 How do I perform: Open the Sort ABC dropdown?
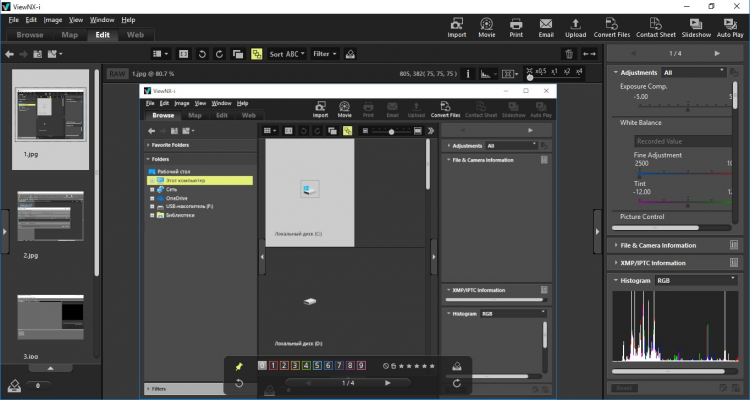pos(287,53)
